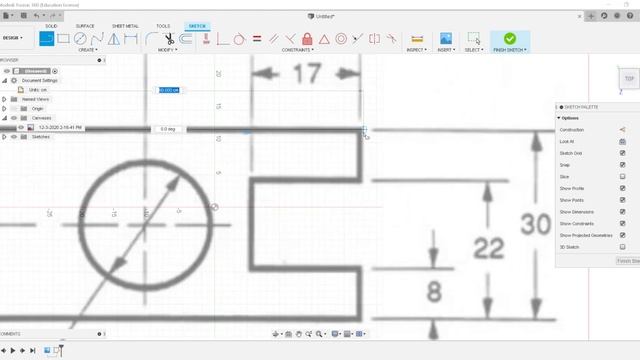The height and width of the screenshot is (360, 640).
Task: Expand the Origin tree node
Action: pyautogui.click(x=4, y=109)
